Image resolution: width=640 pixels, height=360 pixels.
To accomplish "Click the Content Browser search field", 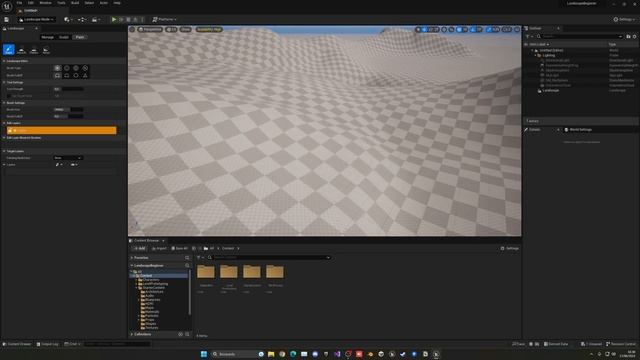I will pos(269,258).
